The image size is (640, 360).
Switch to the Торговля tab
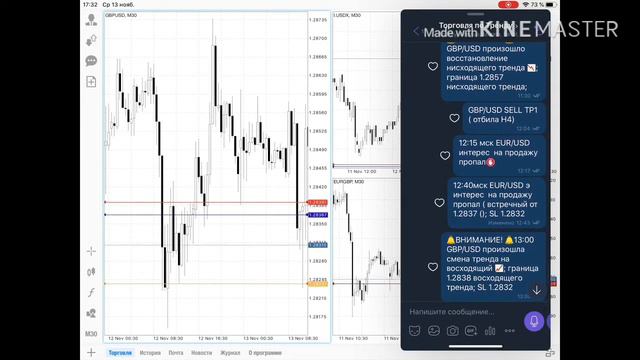[x=120, y=353]
